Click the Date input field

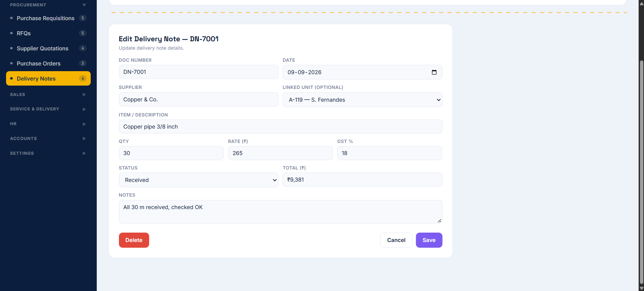click(x=362, y=72)
